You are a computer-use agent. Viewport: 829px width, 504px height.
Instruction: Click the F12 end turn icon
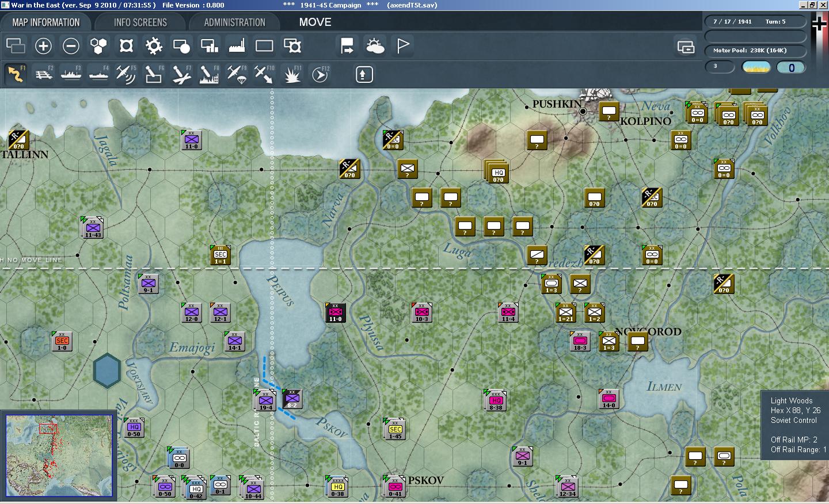(320, 74)
